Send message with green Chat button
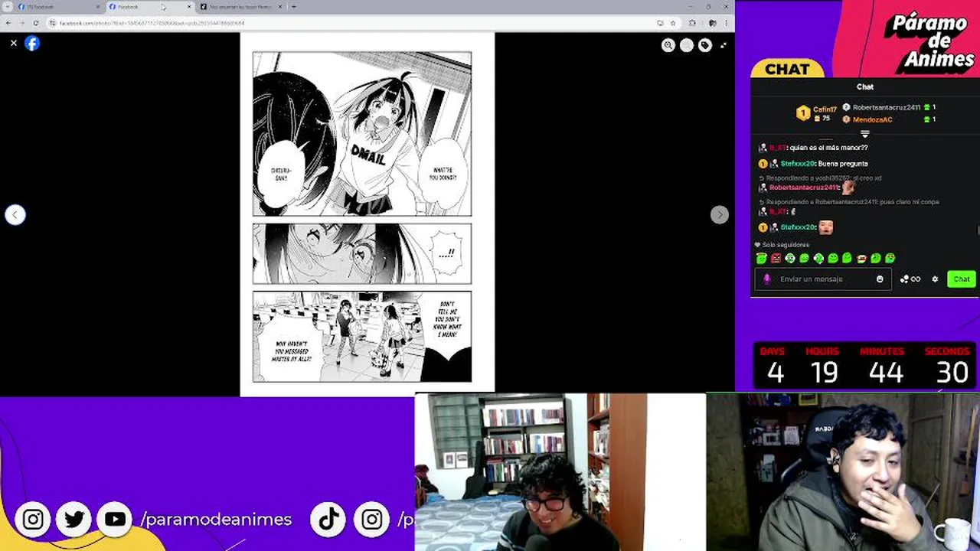The height and width of the screenshot is (551, 980). pos(962,279)
